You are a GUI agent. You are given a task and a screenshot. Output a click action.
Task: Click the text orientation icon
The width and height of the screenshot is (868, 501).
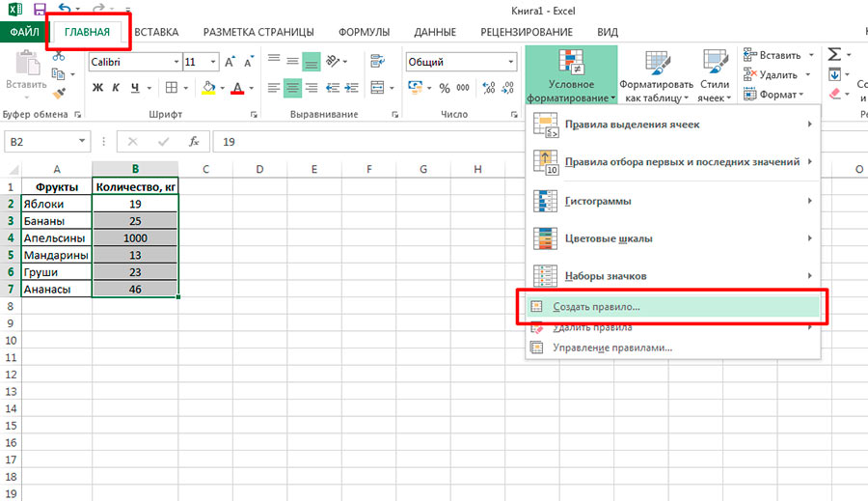(x=333, y=61)
